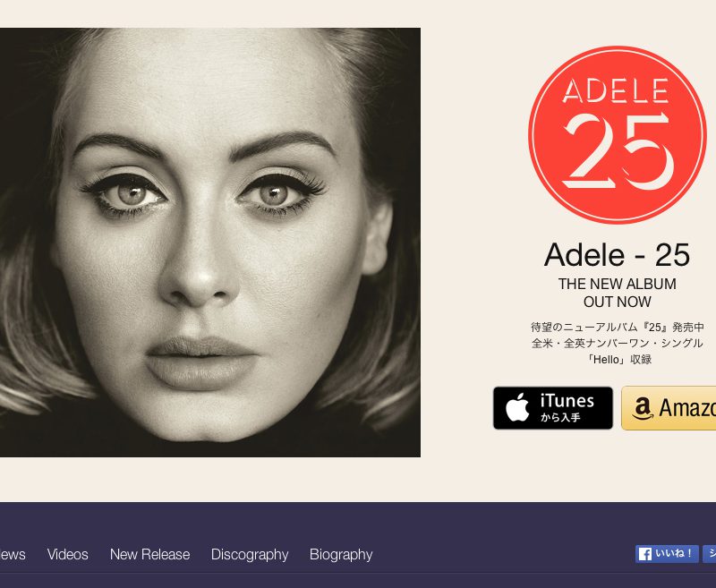This screenshot has width=716, height=588.
Task: Click the 「Hello」収録 text line
Action: pos(618,359)
